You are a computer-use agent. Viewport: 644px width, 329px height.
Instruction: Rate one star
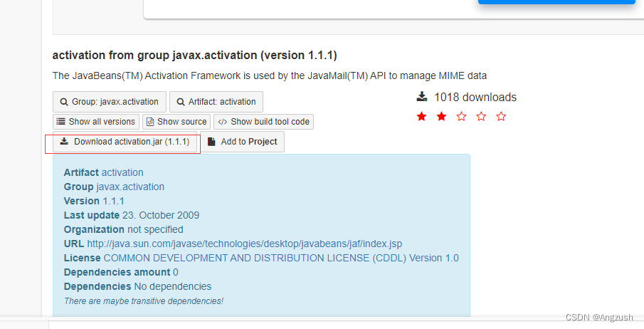(x=421, y=116)
